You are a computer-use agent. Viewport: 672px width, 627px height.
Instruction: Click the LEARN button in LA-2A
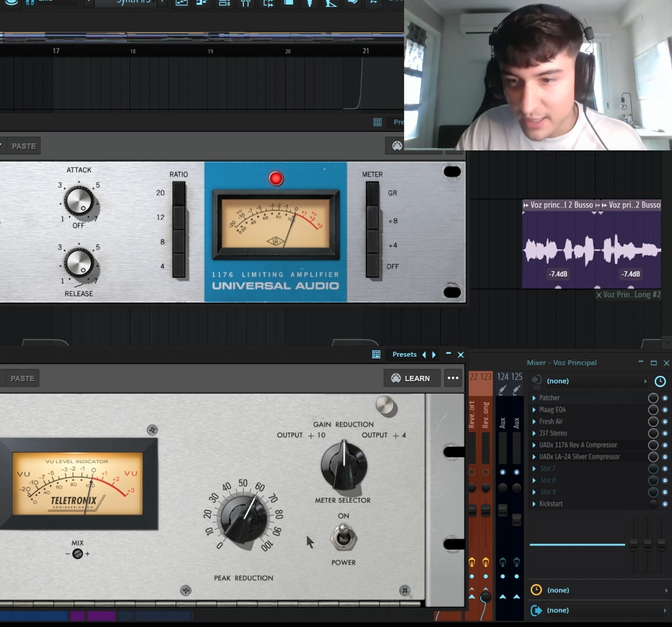pyautogui.click(x=411, y=378)
